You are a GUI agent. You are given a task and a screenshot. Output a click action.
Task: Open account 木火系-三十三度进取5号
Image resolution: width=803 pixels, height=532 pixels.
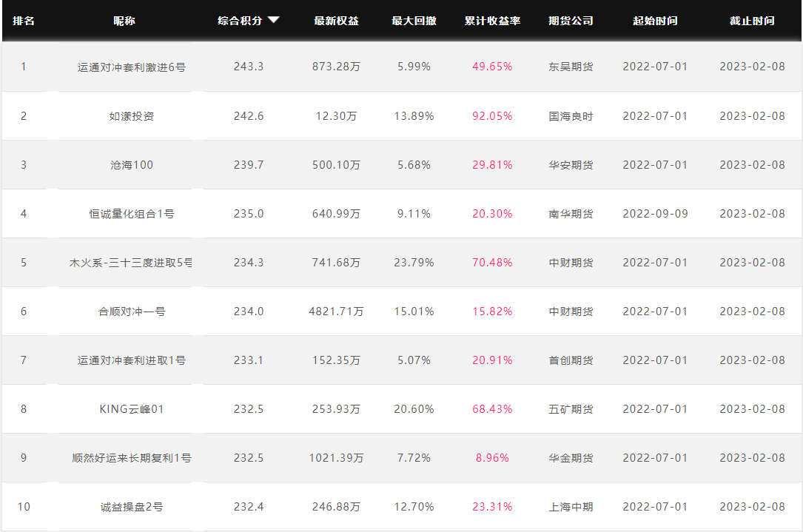(131, 263)
